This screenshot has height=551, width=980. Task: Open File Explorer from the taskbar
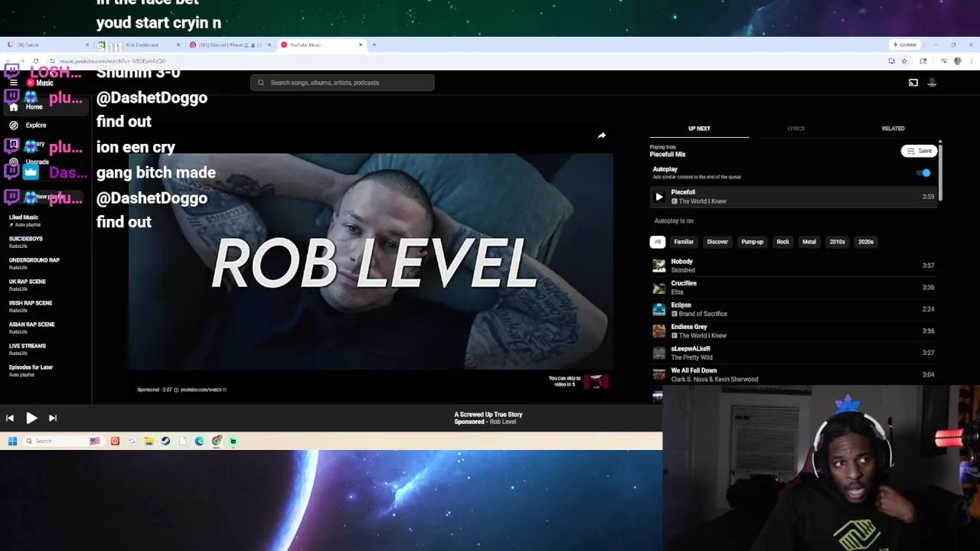coord(149,441)
